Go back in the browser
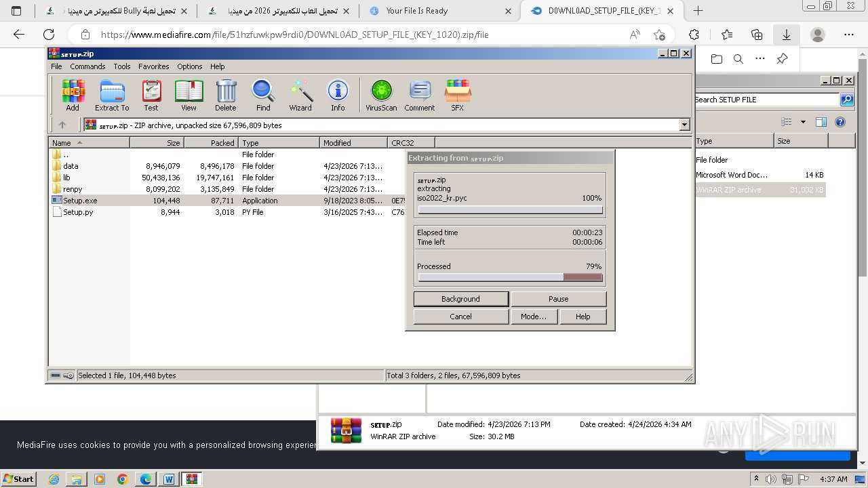Image resolution: width=868 pixels, height=488 pixels. click(x=19, y=35)
